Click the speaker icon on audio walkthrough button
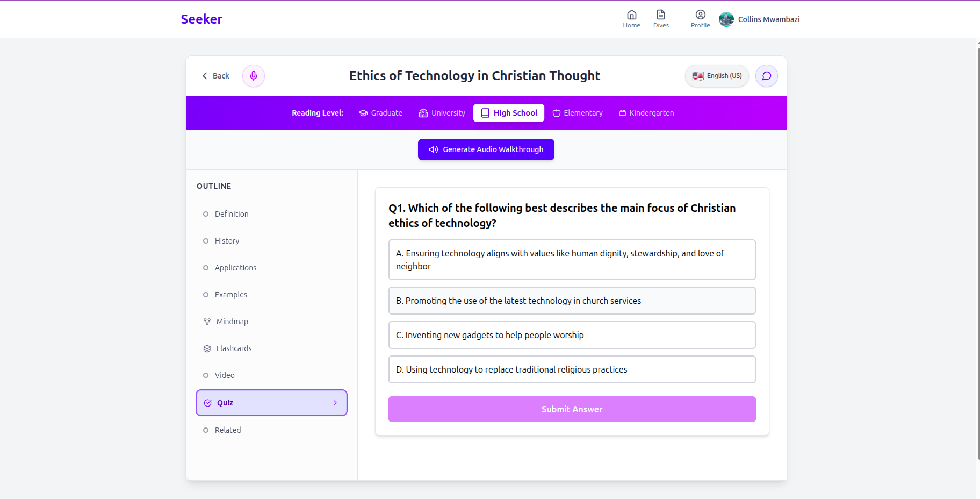The height and width of the screenshot is (499, 980). click(434, 149)
